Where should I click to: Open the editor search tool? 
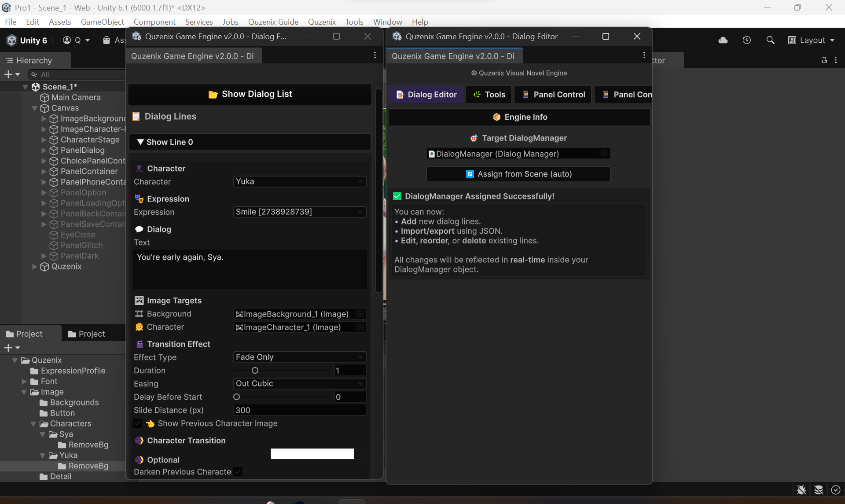770,40
